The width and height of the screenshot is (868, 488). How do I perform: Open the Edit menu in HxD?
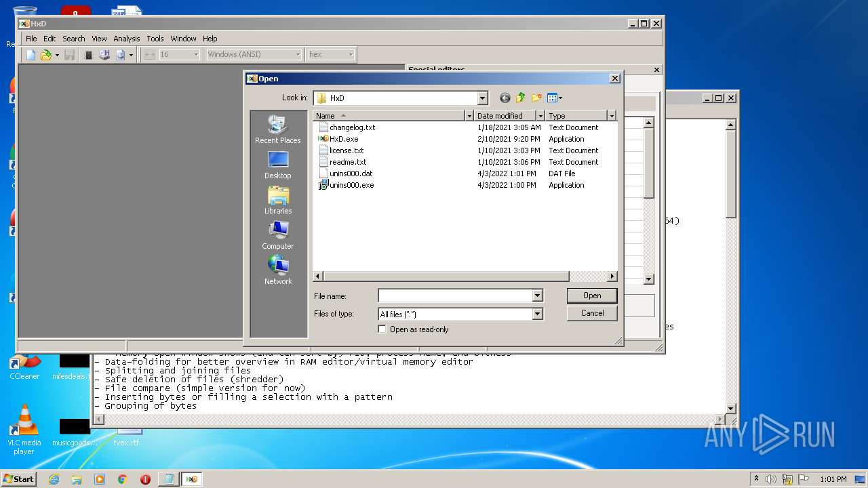click(50, 39)
